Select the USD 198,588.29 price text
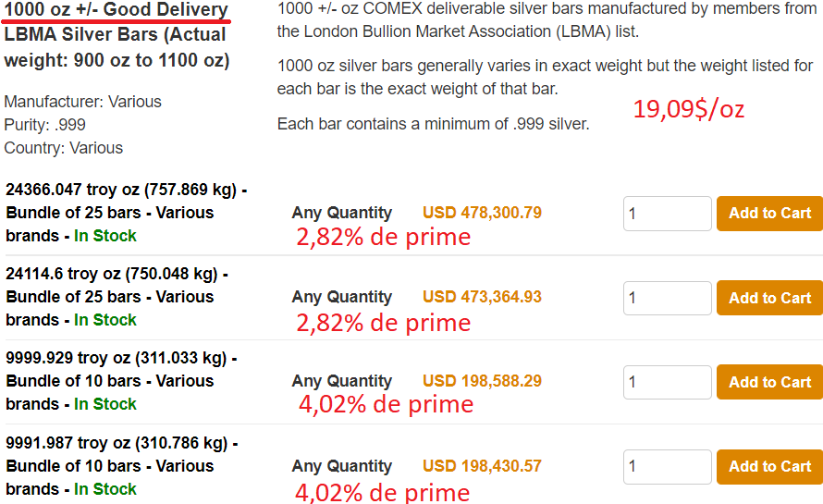 click(x=482, y=381)
